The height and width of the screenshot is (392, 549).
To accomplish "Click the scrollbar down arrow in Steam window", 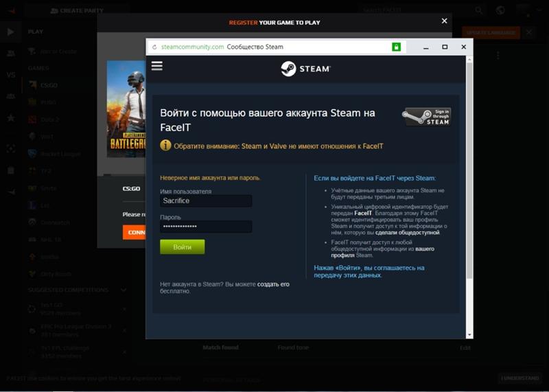I will (469, 335).
